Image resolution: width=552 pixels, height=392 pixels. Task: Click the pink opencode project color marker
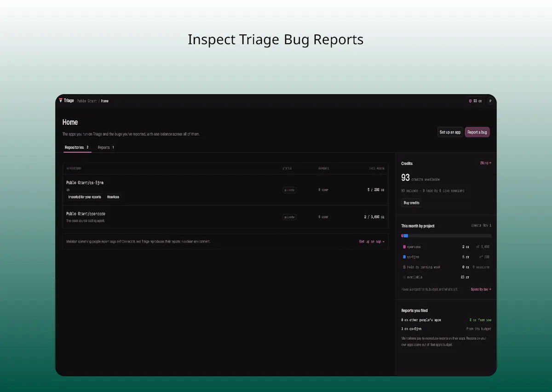[404, 247]
